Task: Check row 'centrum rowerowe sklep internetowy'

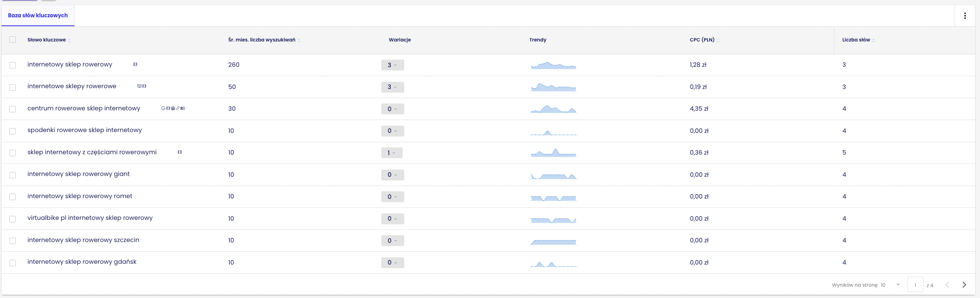Action: coord(12,109)
